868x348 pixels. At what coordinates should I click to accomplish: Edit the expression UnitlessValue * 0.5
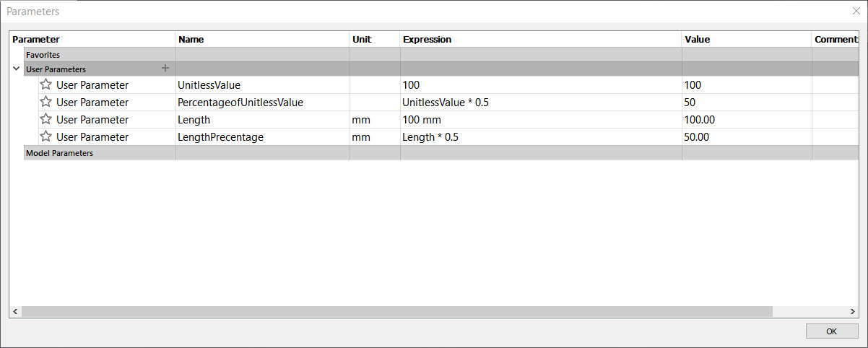pos(541,103)
